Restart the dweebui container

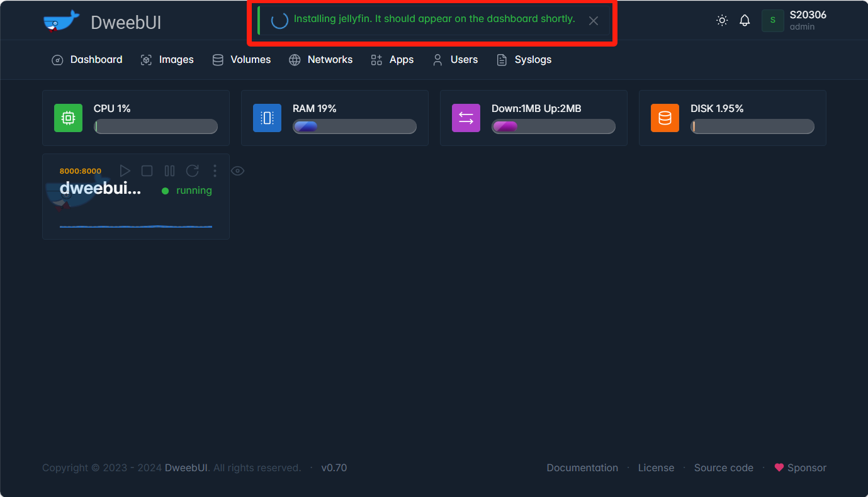[x=192, y=170]
